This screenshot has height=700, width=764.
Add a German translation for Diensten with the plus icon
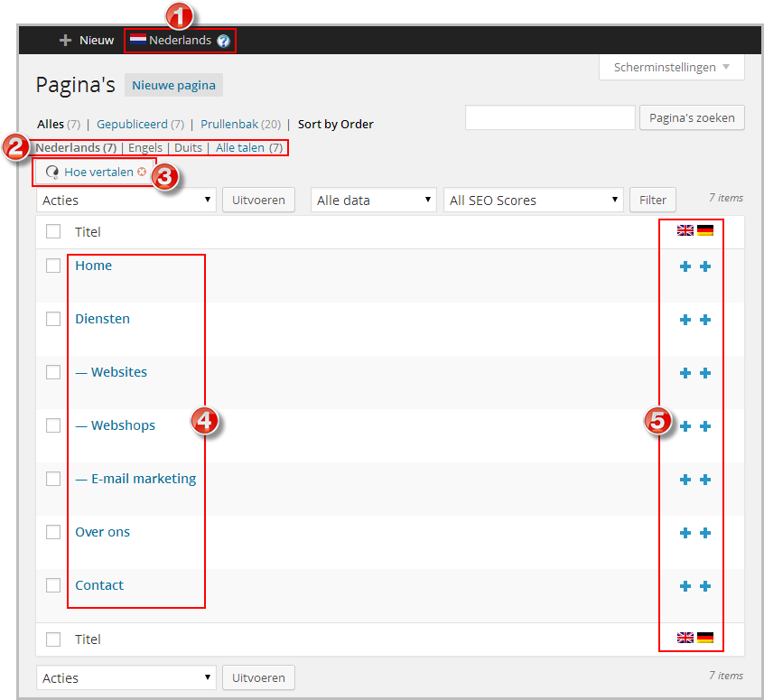coord(705,319)
